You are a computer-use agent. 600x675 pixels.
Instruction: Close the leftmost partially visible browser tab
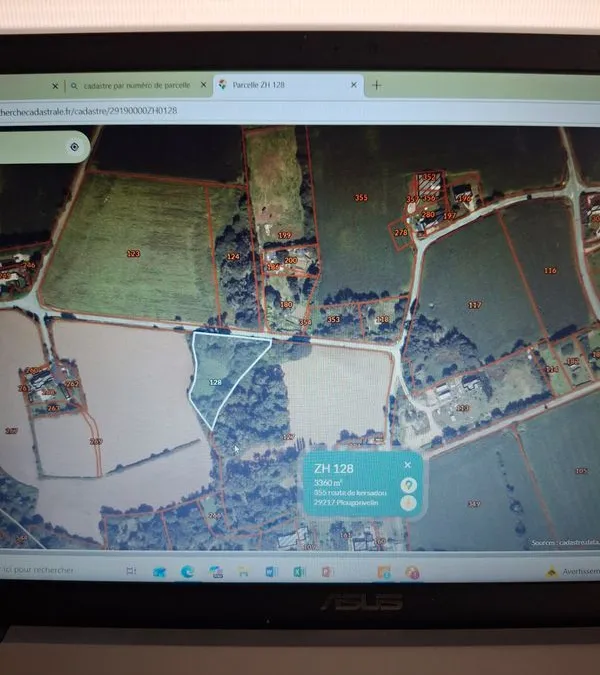[x=55, y=86]
